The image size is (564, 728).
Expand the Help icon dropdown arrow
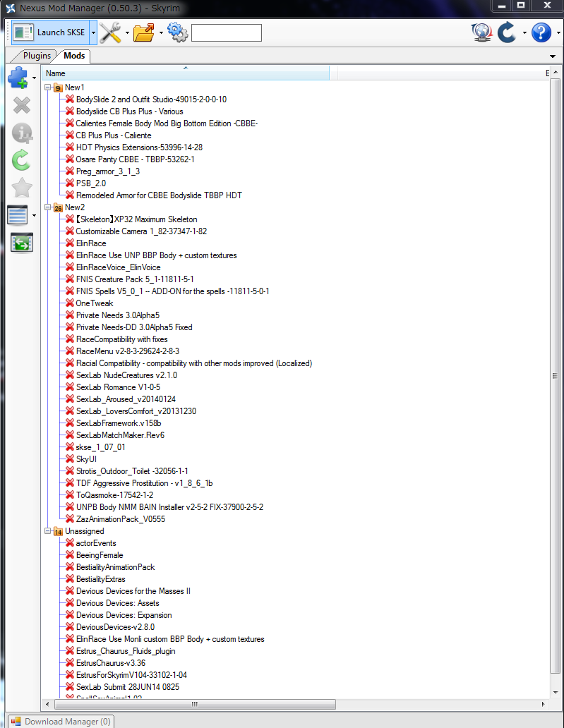(x=558, y=32)
